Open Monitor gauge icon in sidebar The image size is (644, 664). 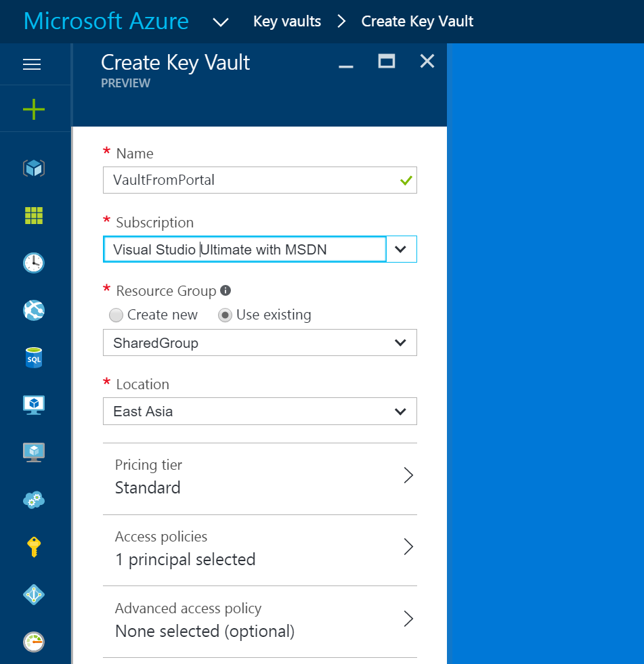tap(34, 642)
